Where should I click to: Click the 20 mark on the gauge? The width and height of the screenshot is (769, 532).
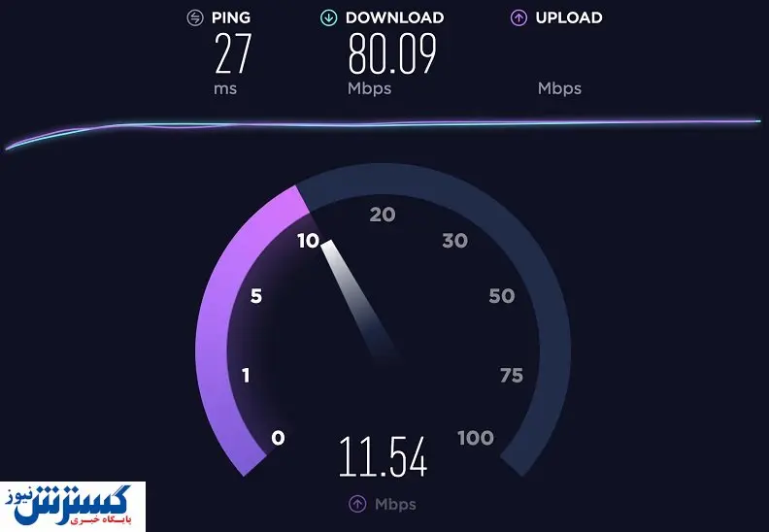(383, 215)
